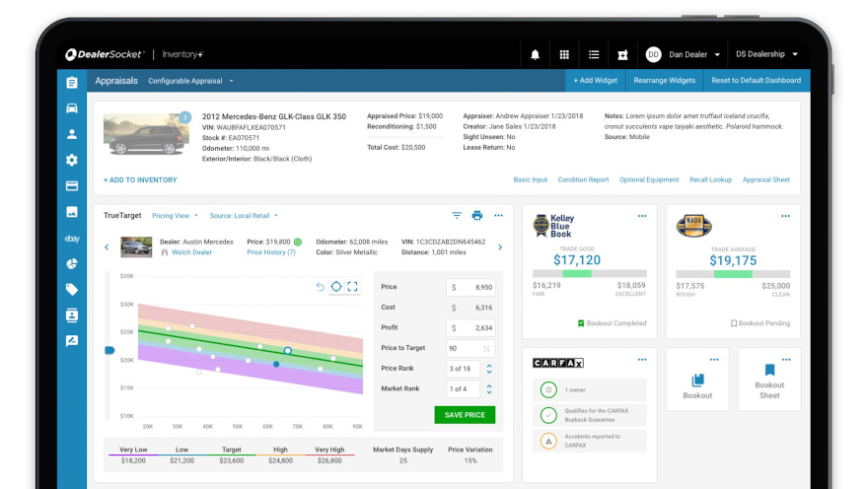Toggle the Bookout Completed checkbox
This screenshot has width=868, height=489.
pos(581,323)
